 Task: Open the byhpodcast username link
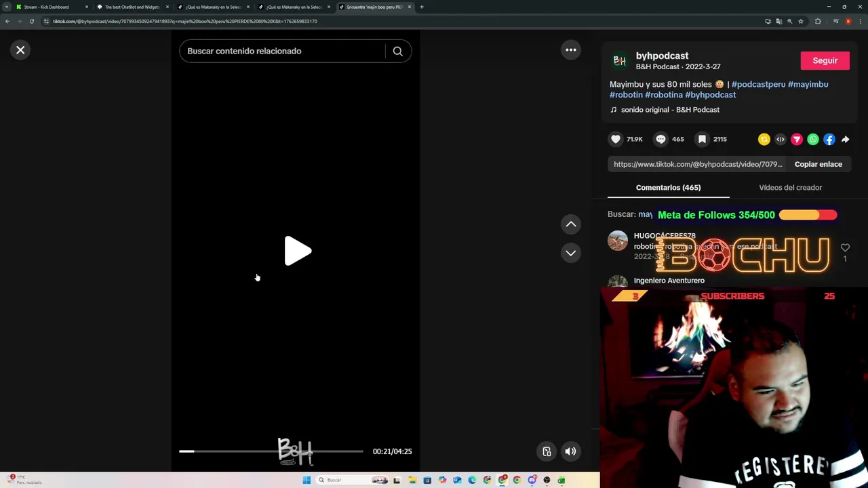662,56
